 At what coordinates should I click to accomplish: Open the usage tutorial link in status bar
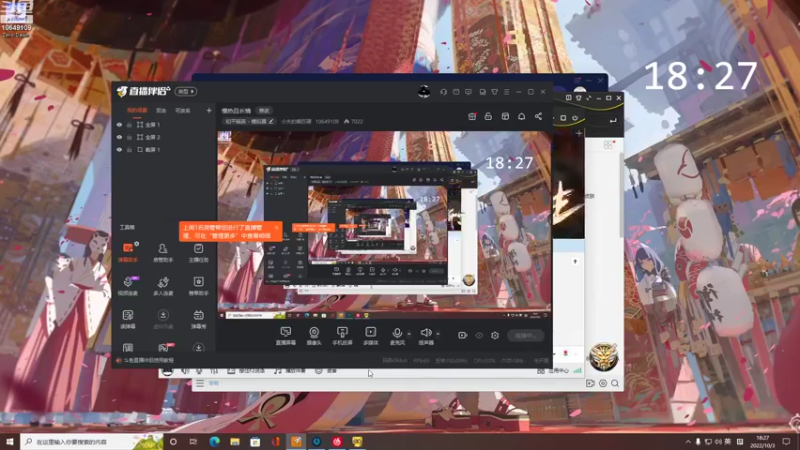click(148, 360)
